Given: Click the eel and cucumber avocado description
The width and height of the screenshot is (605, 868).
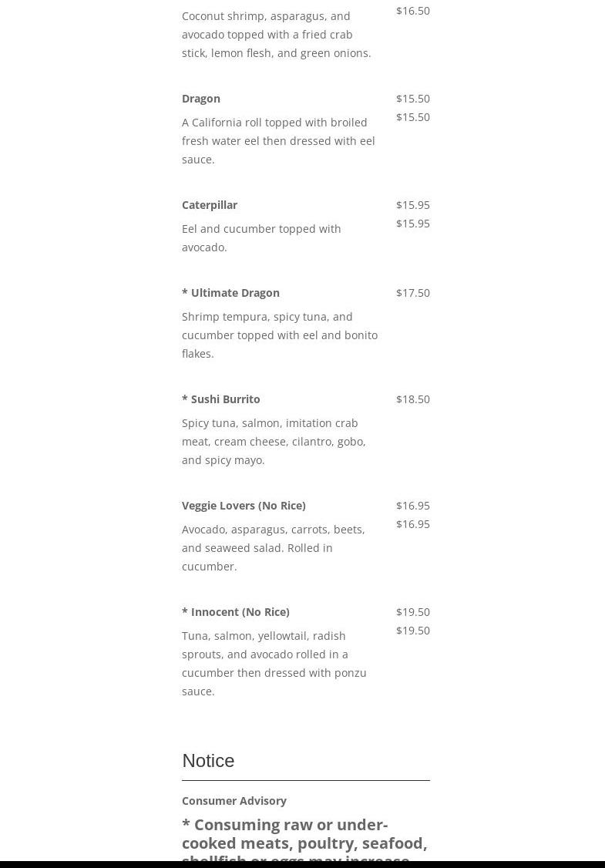Looking at the screenshot, I should tap(261, 237).
